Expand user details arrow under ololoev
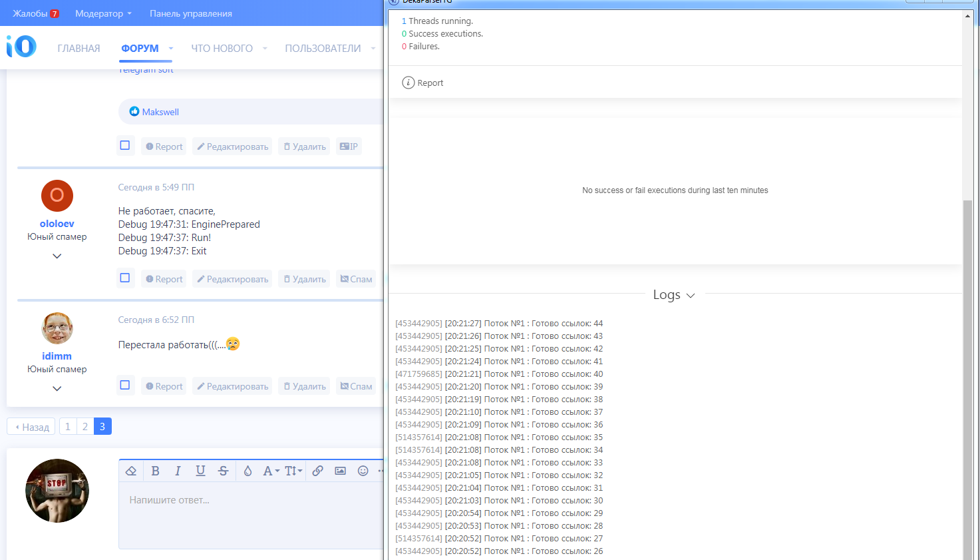The image size is (980, 560). point(57,256)
